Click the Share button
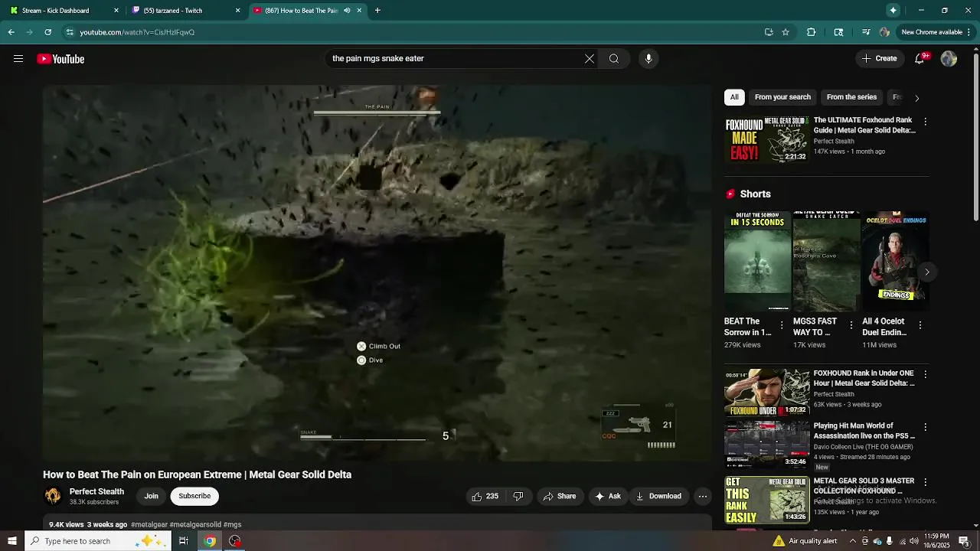 pyautogui.click(x=560, y=497)
